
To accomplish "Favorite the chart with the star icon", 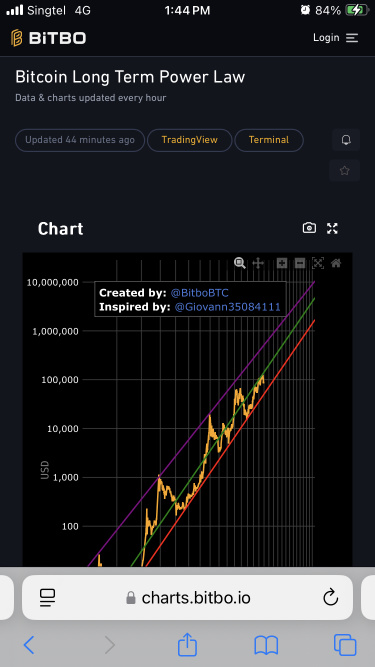I will point(344,171).
